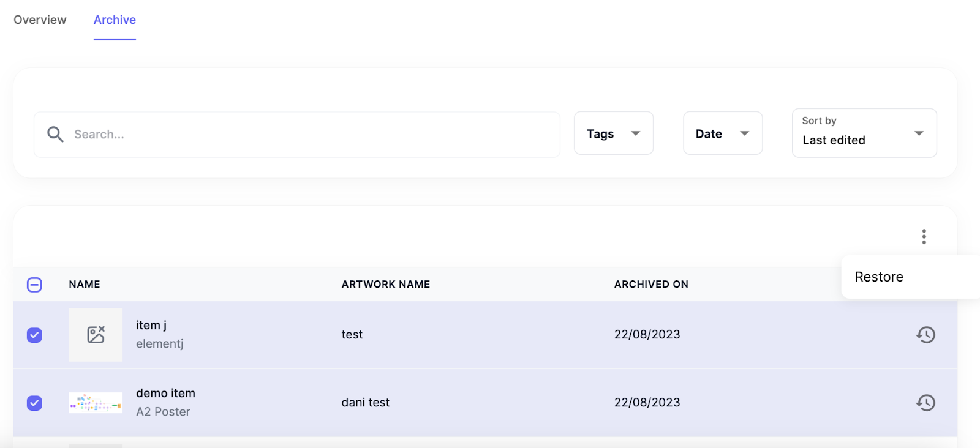The height and width of the screenshot is (448, 980).
Task: Click the 'elementj' subtitle text
Action: click(x=160, y=344)
